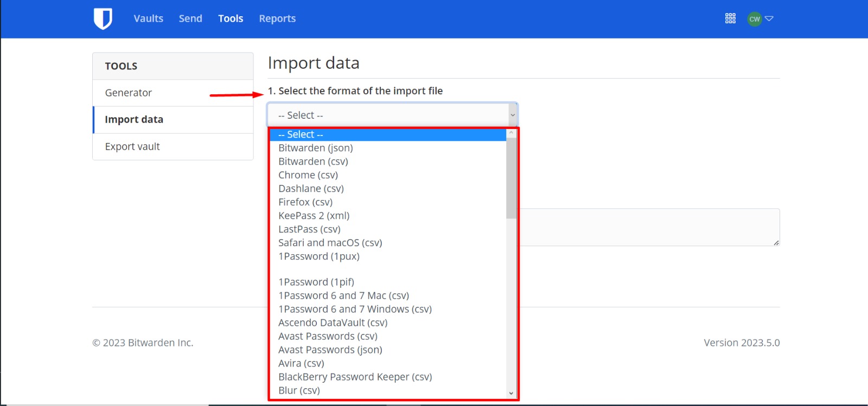Click the text area resize handle
Image resolution: width=868 pixels, height=406 pixels.
[x=776, y=242]
